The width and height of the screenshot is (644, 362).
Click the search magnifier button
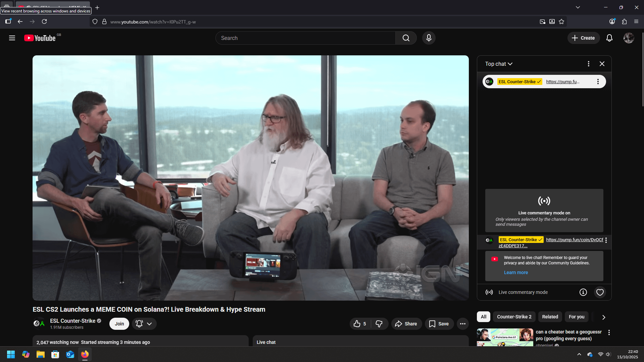tap(406, 38)
